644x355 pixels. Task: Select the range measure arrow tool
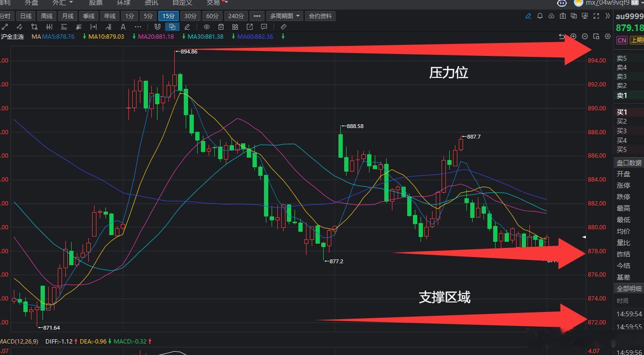[x=94, y=27]
